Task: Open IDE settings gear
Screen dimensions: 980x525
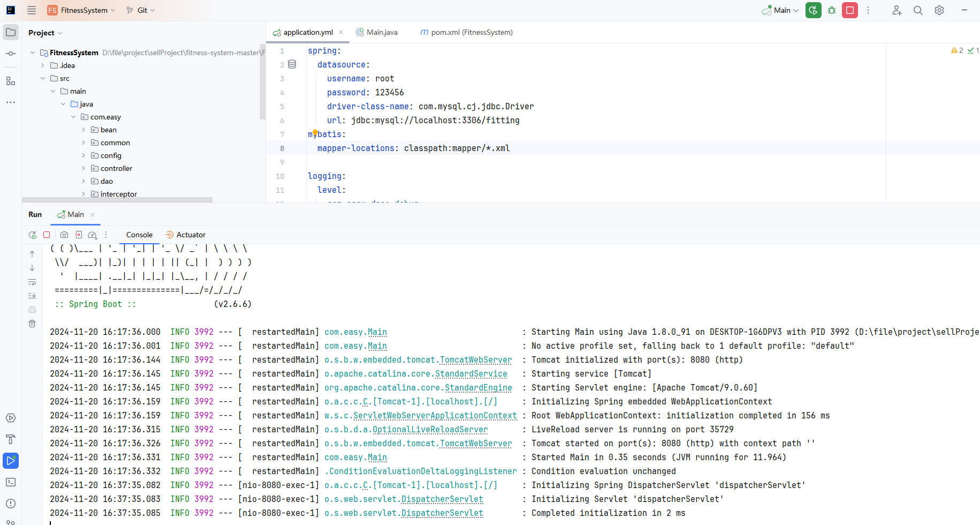Action: pos(939,10)
